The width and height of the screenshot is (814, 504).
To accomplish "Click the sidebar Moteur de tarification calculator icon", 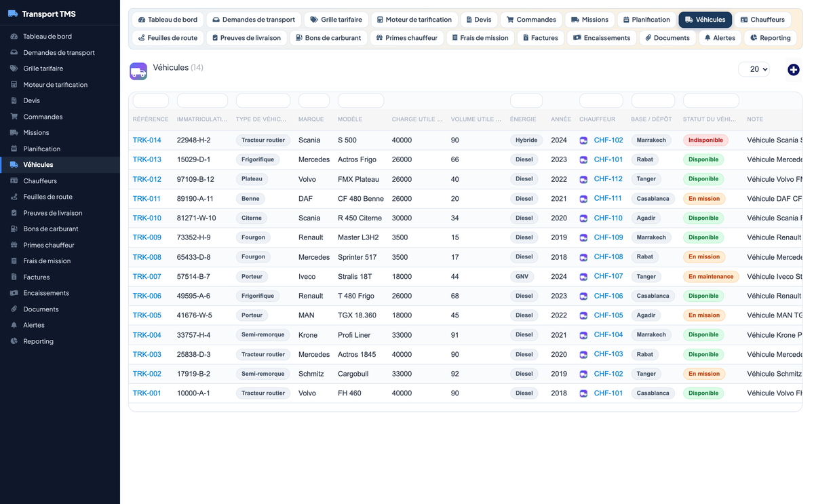I will coord(14,84).
